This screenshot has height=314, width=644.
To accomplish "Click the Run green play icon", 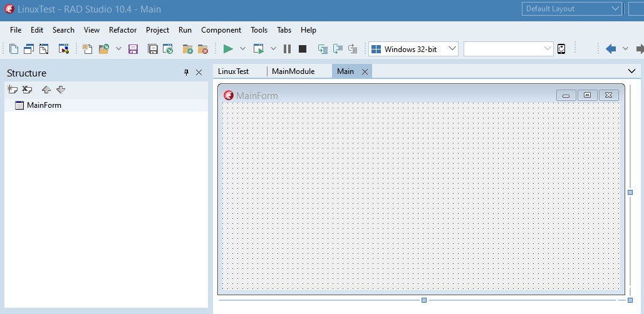I will [x=228, y=49].
